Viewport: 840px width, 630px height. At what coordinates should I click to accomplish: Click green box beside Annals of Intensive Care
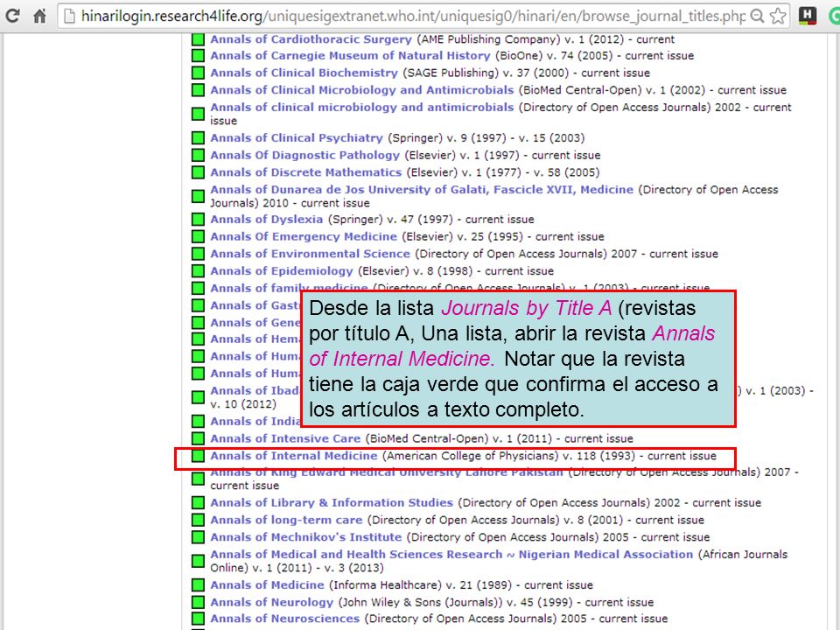pos(199,438)
